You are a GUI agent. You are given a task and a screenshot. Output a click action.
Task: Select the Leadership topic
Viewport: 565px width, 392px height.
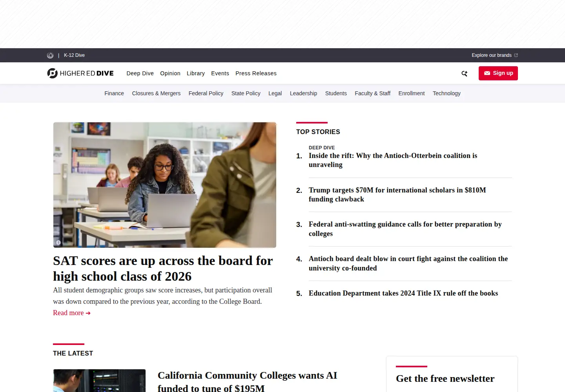[x=303, y=93]
